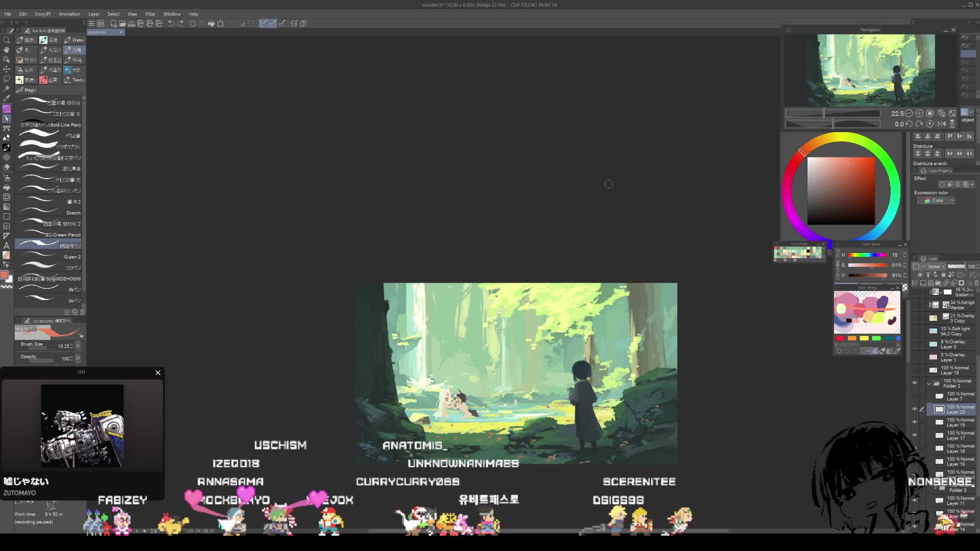Delete layer with trash icon in Layer panel
Image resolution: width=980 pixels, height=551 pixels.
[976, 283]
